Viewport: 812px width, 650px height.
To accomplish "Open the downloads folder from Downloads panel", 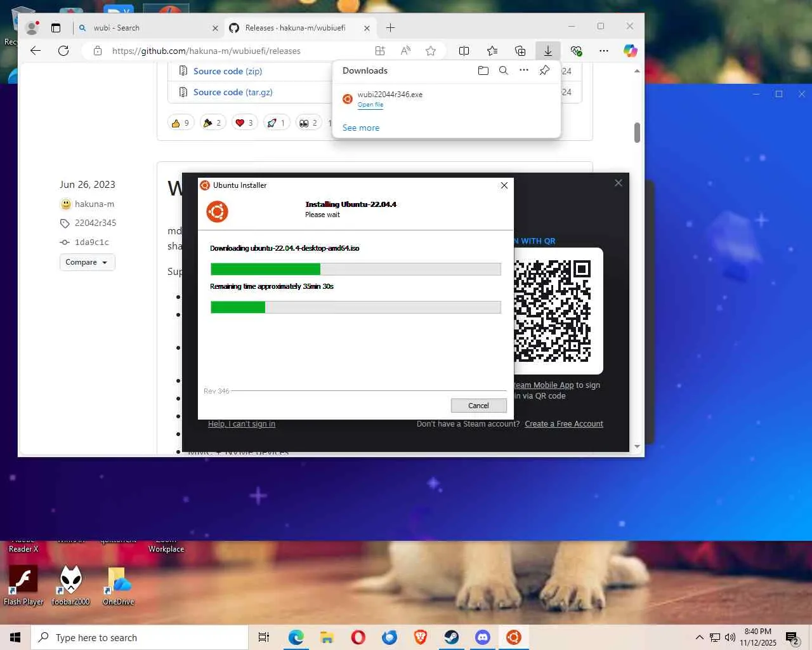I will pos(483,70).
